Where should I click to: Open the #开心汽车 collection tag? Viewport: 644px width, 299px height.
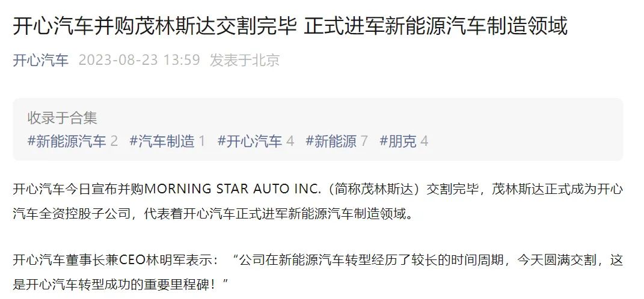tap(250, 142)
